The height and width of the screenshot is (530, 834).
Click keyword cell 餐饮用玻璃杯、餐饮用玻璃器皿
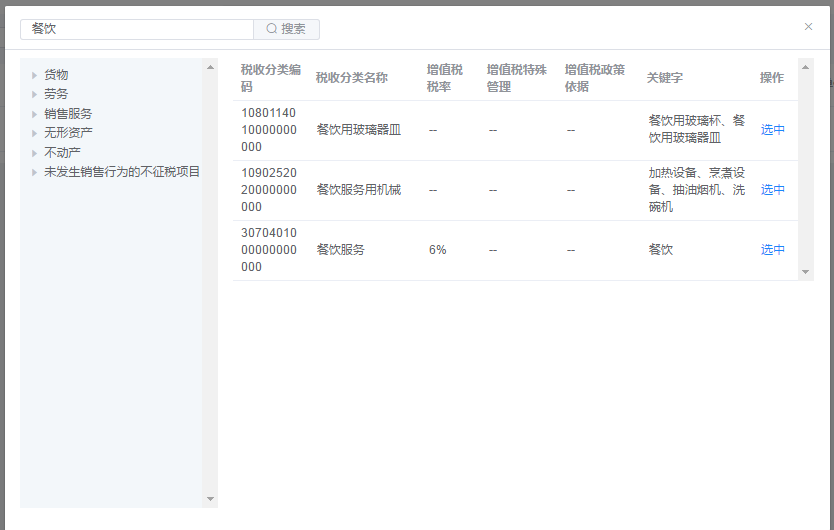point(697,129)
